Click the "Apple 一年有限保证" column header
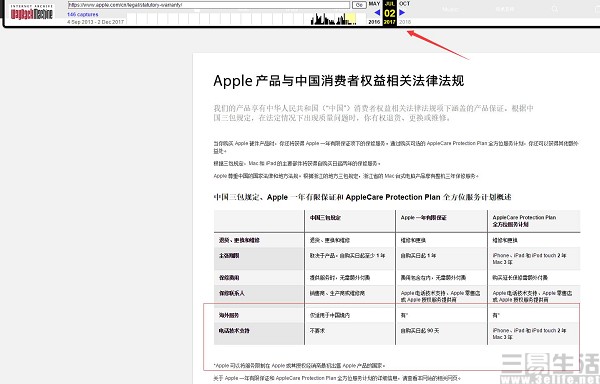Screen dimensions: 600x384 (424, 218)
